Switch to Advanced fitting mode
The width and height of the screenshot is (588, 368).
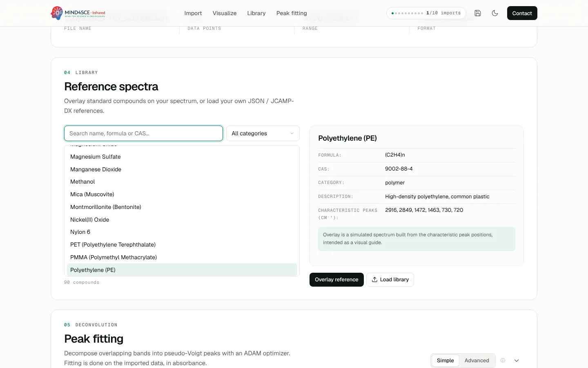(477, 361)
